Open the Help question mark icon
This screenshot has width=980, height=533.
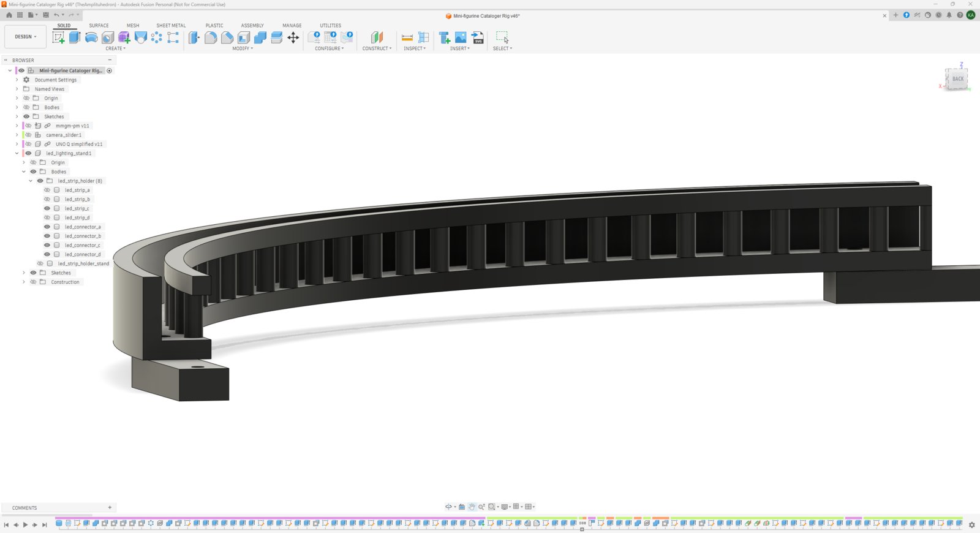pos(960,15)
